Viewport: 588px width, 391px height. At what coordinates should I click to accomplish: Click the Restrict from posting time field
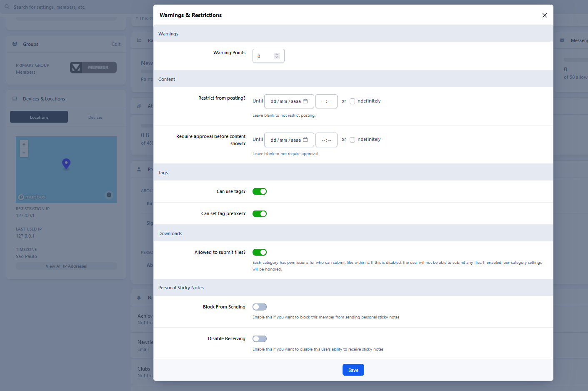click(326, 101)
